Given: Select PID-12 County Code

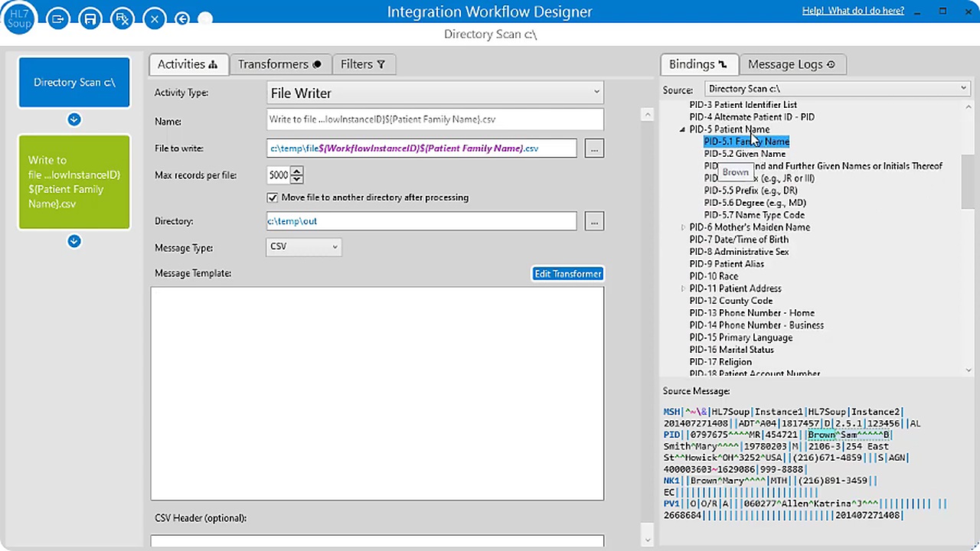Looking at the screenshot, I should (x=730, y=301).
